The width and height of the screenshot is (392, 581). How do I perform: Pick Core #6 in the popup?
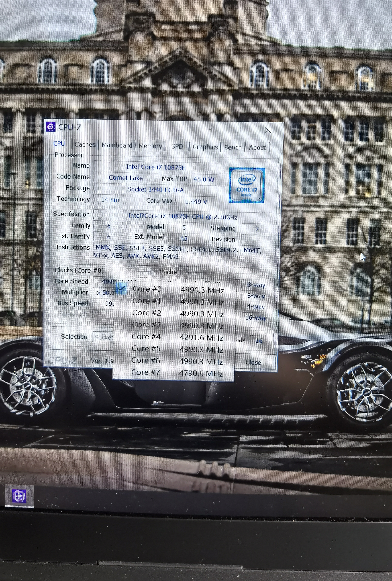point(174,361)
